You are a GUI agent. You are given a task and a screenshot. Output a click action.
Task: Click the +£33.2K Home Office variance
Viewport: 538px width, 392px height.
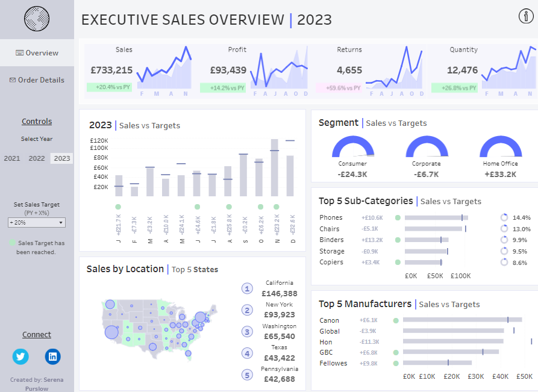[x=500, y=174]
